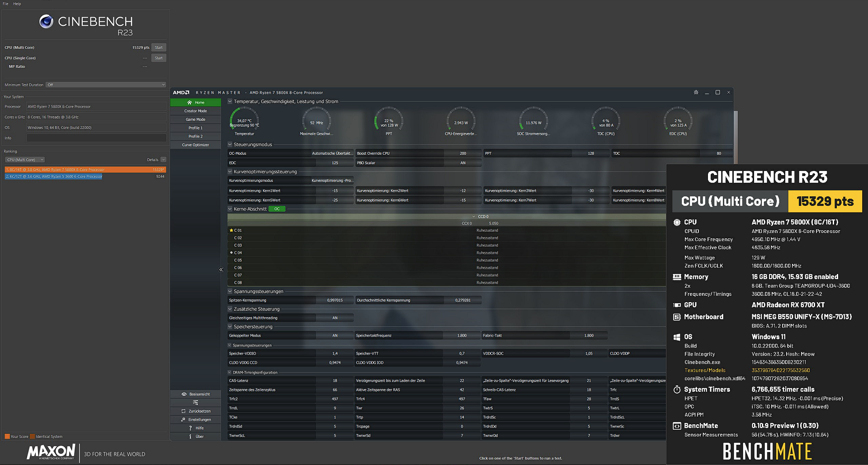868x465 pixels.
Task: Click the BenchMate System Timers clock icon
Action: tap(677, 389)
